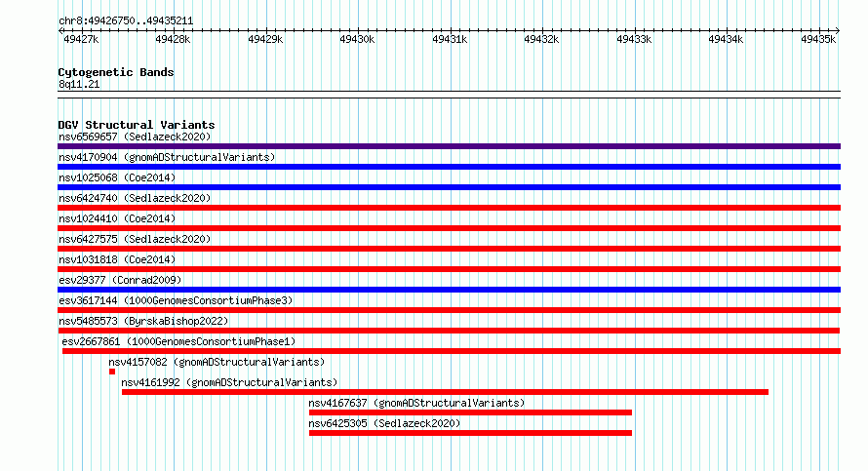The height and width of the screenshot is (471, 868).
Task: Click the red bar of esv2667861
Action: tap(452, 351)
